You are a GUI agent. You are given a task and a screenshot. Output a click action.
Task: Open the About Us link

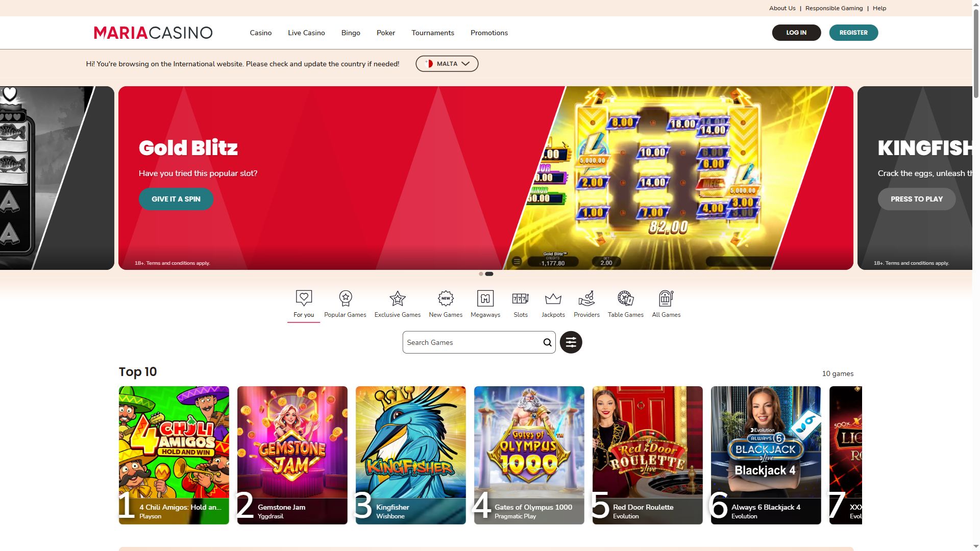[782, 8]
